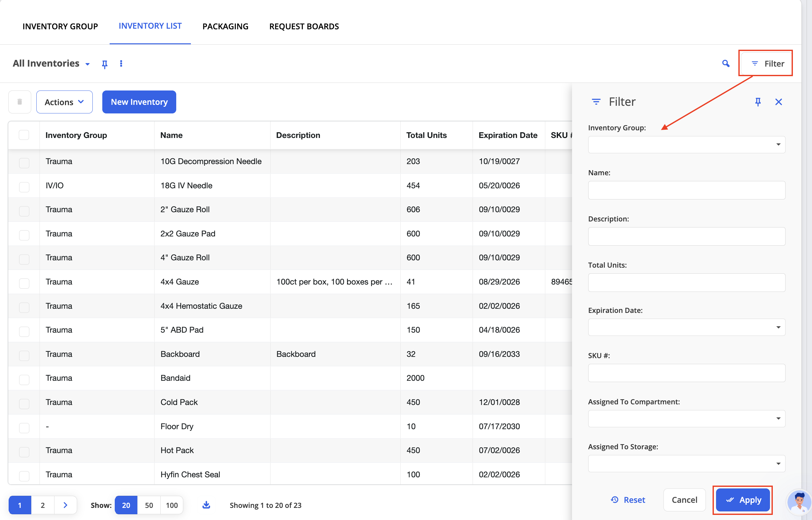Go to next page arrow
The height and width of the screenshot is (520, 812).
tap(66, 505)
